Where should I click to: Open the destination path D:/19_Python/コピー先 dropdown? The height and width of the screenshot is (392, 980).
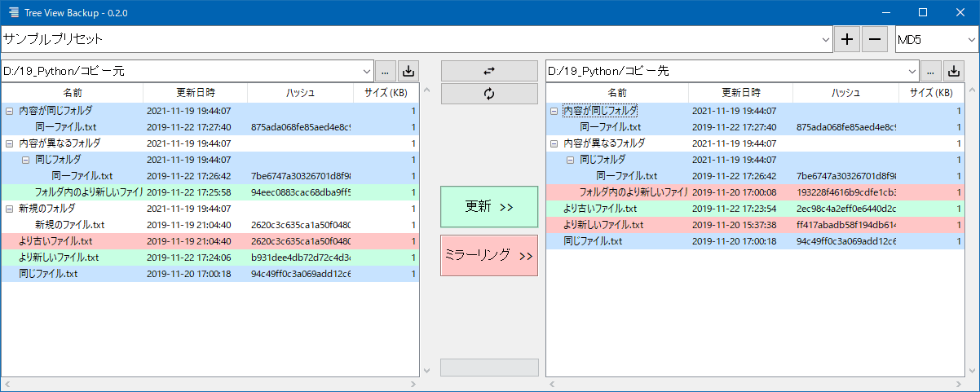912,71
